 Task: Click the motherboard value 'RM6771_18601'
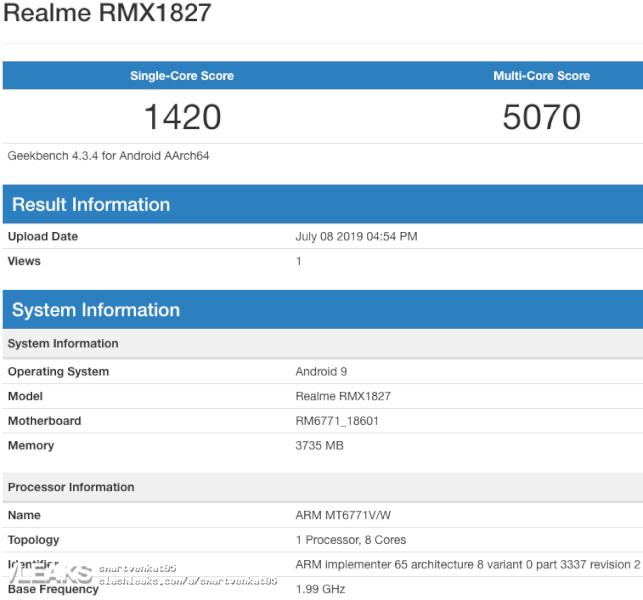[337, 421]
